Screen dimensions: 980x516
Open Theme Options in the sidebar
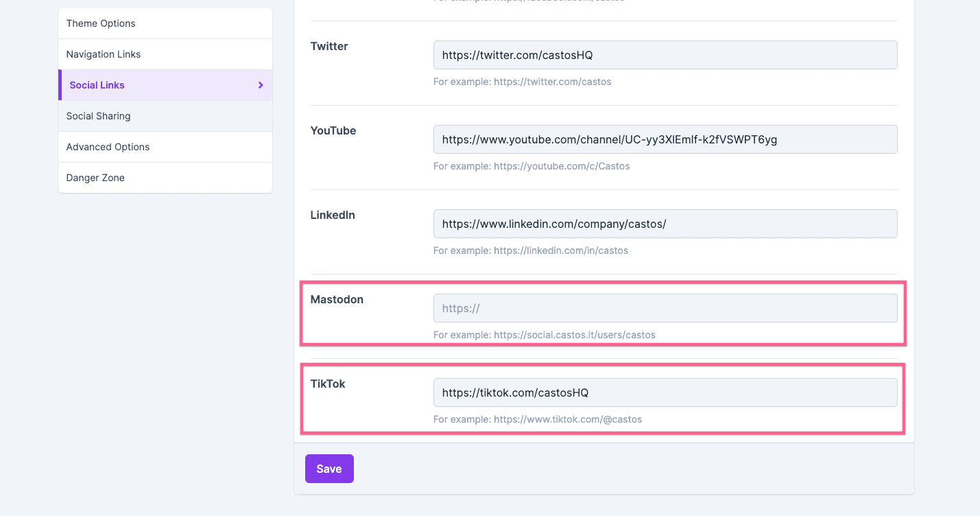165,23
